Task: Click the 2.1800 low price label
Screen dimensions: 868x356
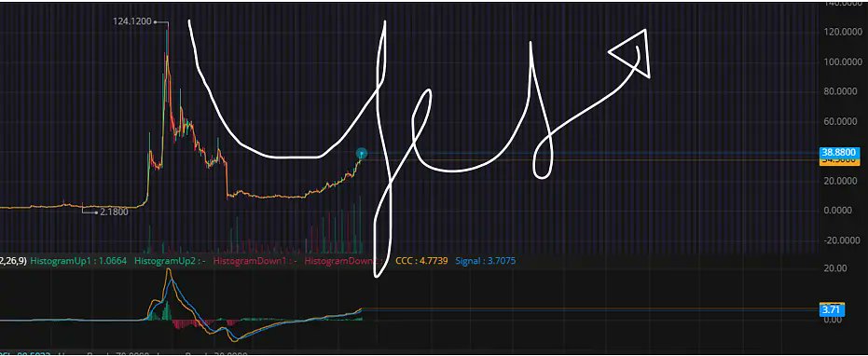Action: pos(115,212)
